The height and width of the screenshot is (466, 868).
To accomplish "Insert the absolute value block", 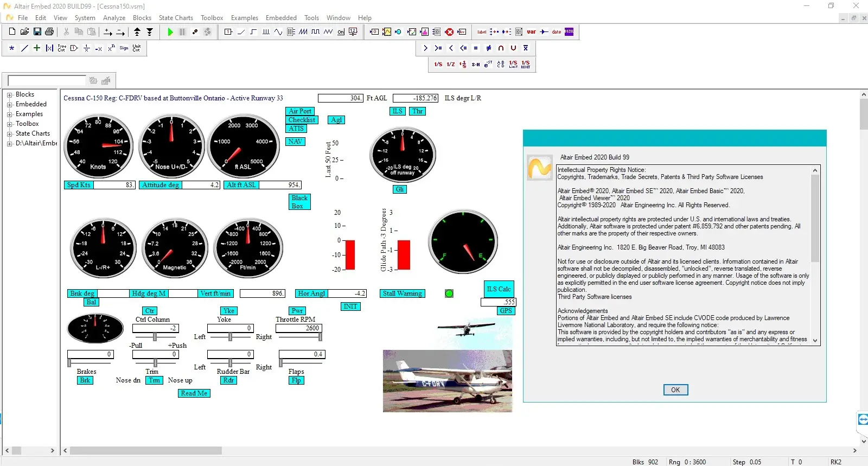I will 49,48.
